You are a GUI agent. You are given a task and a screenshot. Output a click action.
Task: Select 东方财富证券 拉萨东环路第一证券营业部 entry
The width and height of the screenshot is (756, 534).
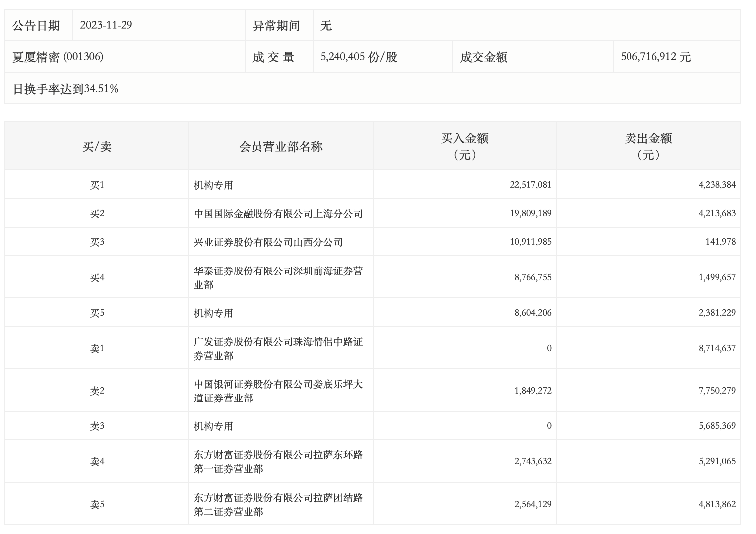coord(278,461)
